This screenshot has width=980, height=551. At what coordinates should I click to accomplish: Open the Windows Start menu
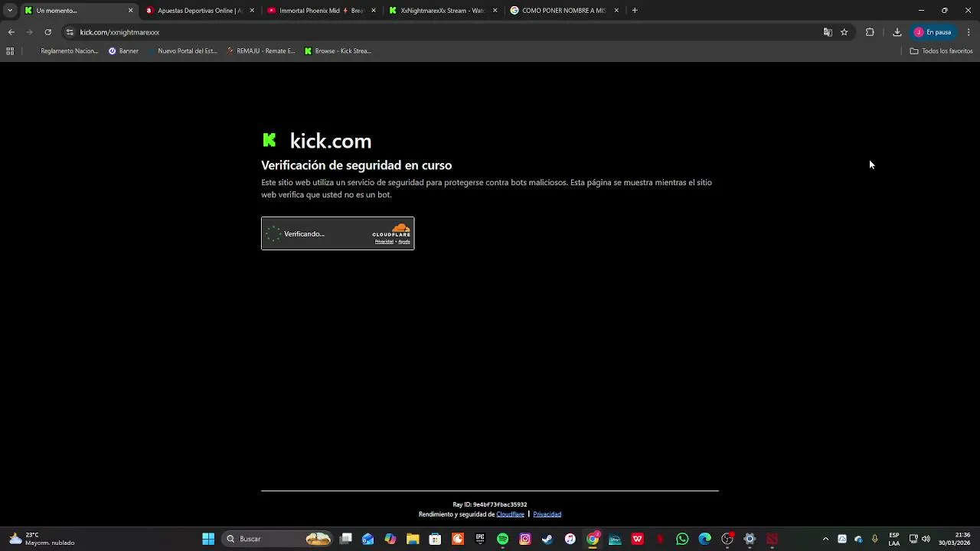point(208,539)
